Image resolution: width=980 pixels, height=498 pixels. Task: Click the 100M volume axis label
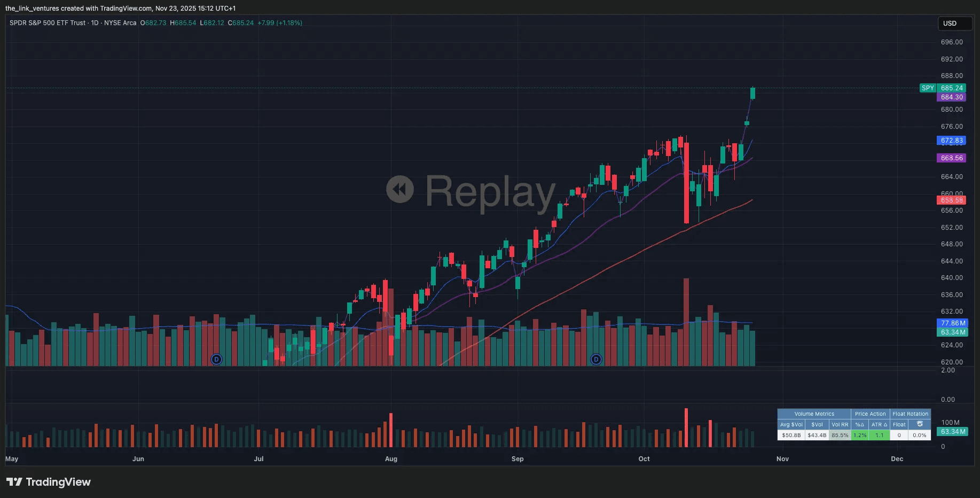[x=950, y=423]
